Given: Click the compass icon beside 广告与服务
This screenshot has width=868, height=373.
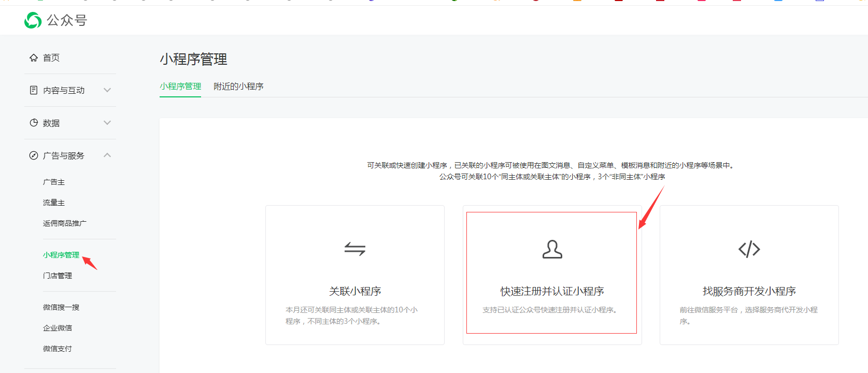Looking at the screenshot, I should coord(34,155).
